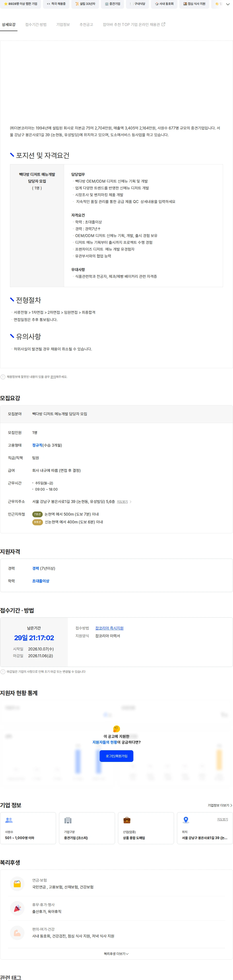The width and height of the screenshot is (233, 980).
Task: Click the 경력 (7년이상) requirement text
Action: pyautogui.click(x=44, y=568)
